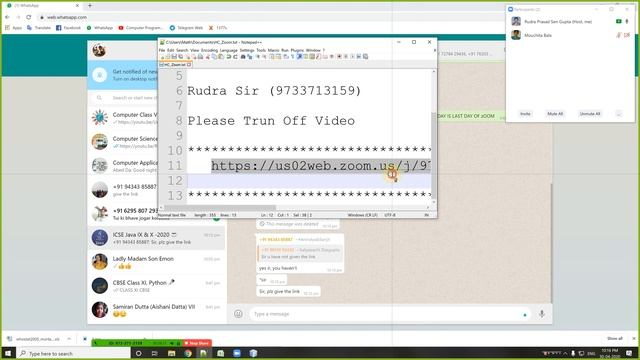Click the Chrome icon in the taskbar

click(188, 353)
